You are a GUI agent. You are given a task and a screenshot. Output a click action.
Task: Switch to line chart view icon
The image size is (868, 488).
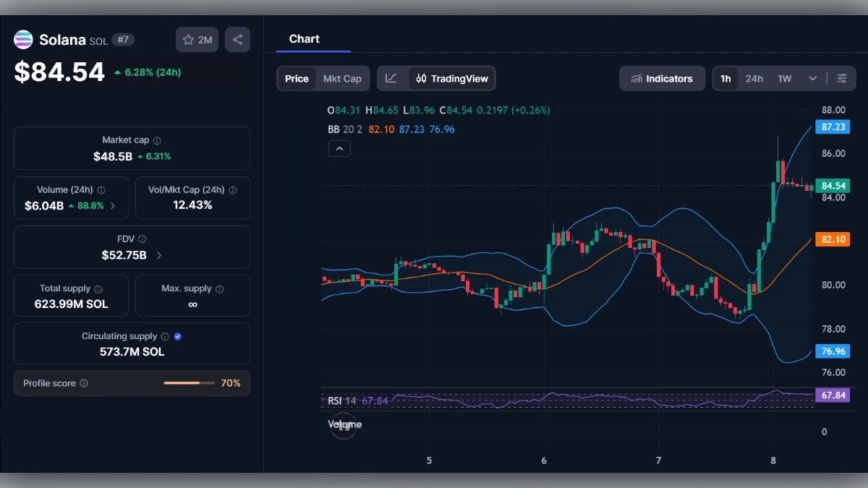tap(391, 78)
